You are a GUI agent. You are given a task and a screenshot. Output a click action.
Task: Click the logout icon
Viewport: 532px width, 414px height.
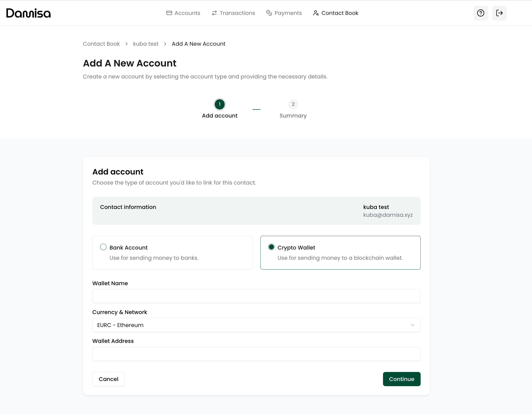pyautogui.click(x=499, y=13)
